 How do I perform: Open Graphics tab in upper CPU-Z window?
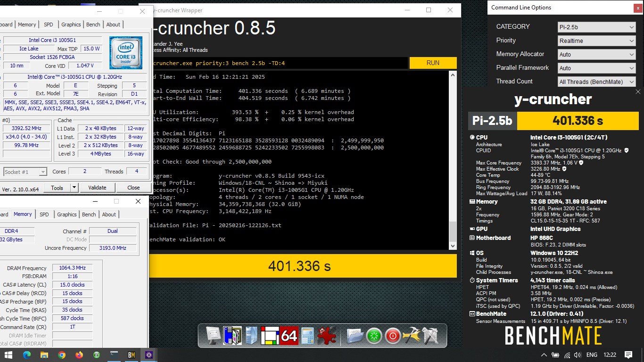pyautogui.click(x=71, y=25)
